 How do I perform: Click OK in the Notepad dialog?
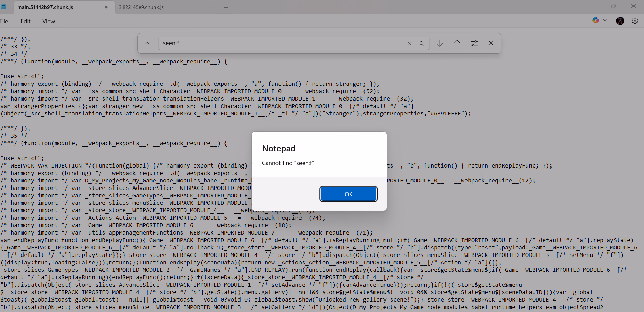348,194
